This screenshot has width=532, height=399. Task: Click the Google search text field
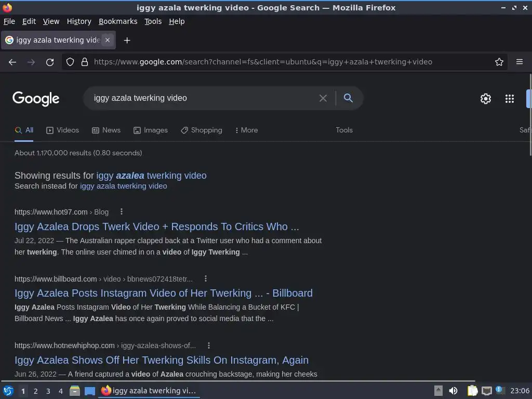click(204, 98)
